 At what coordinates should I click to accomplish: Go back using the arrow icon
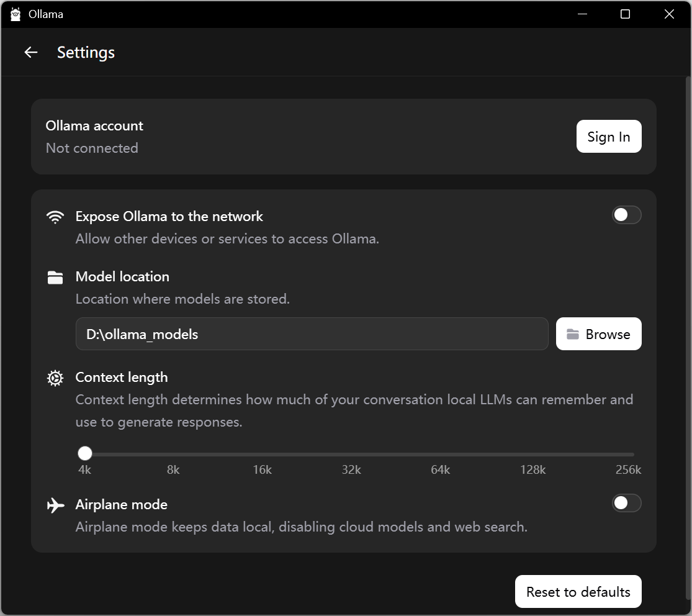[x=31, y=52]
